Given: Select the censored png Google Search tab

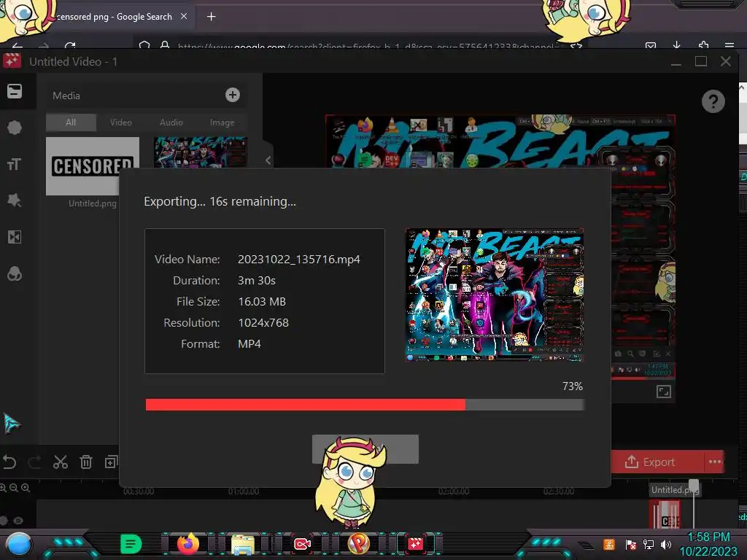Looking at the screenshot, I should point(115,17).
